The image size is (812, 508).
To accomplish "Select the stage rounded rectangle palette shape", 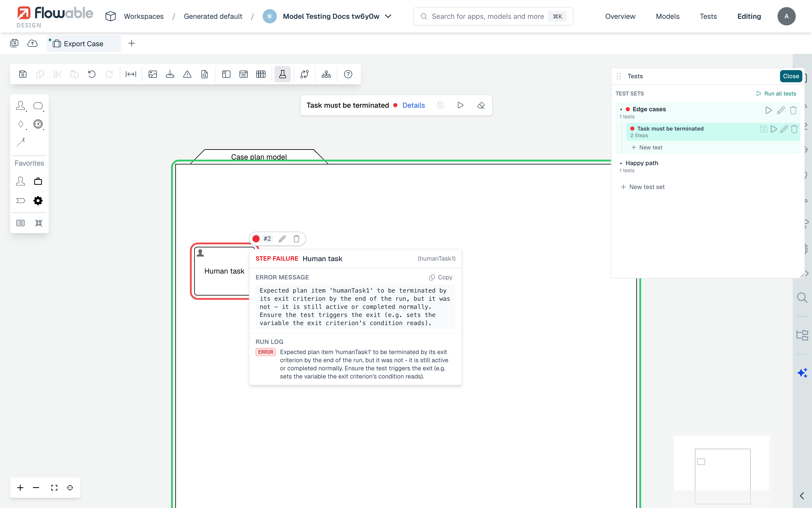I will click(x=38, y=106).
